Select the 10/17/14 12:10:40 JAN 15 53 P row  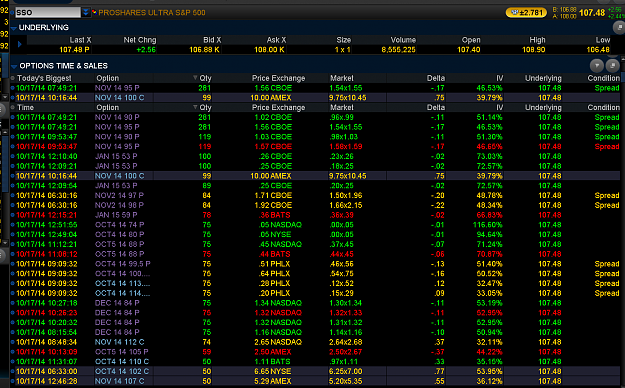(317, 157)
